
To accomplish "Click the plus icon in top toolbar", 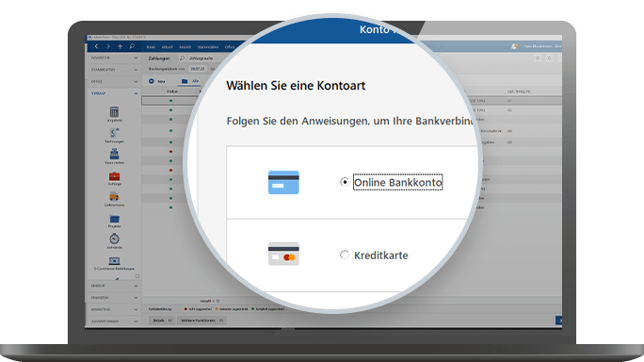I will click(x=120, y=46).
